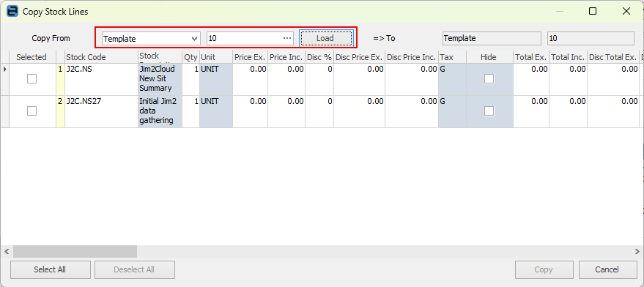Click the Tax G cell in J2C.NS row
The height and width of the screenshot is (287, 644).
[452, 79]
